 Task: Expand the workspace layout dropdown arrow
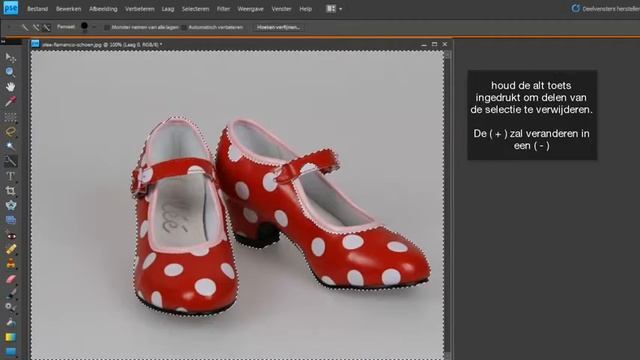coord(340,9)
